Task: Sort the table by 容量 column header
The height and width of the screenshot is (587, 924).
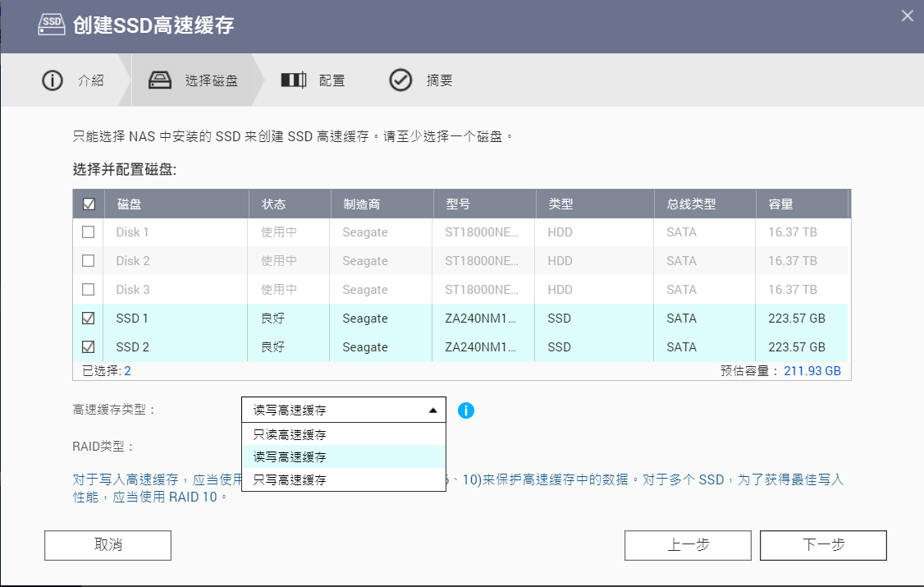Action: (x=780, y=204)
